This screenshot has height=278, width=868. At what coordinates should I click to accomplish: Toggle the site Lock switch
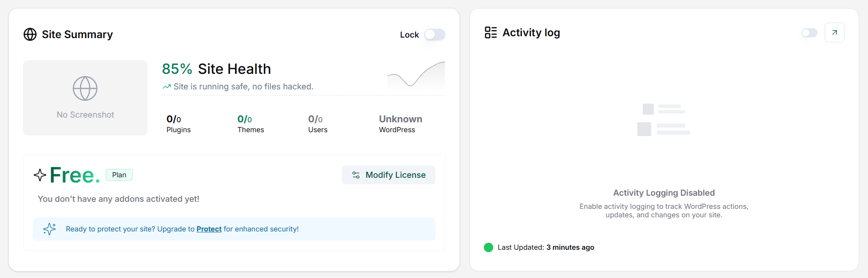tap(434, 35)
